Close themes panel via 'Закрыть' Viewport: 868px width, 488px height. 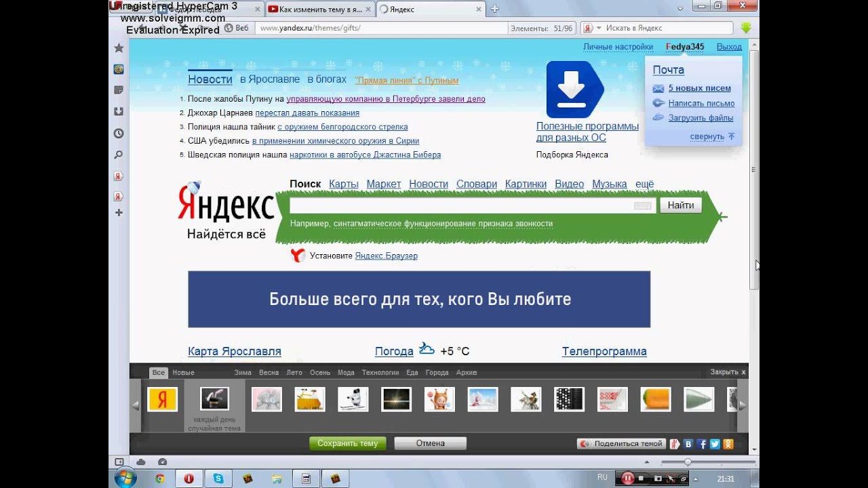pos(728,372)
